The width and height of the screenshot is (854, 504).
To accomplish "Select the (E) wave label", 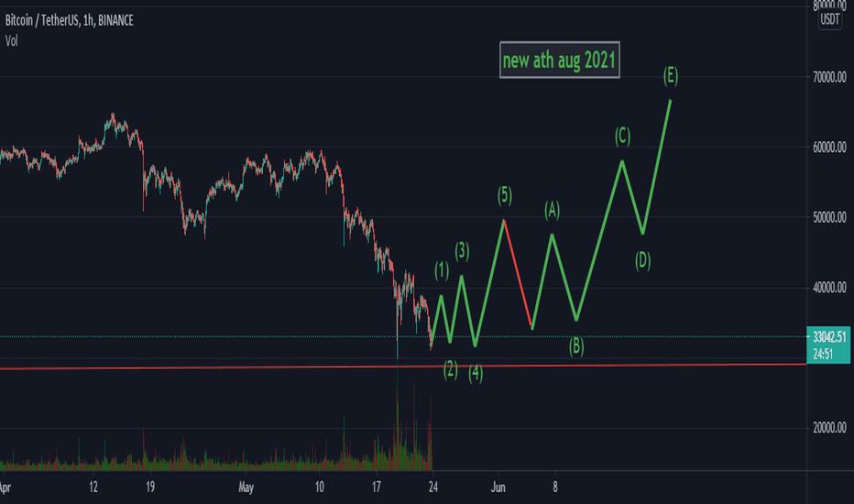I will 671,76.
